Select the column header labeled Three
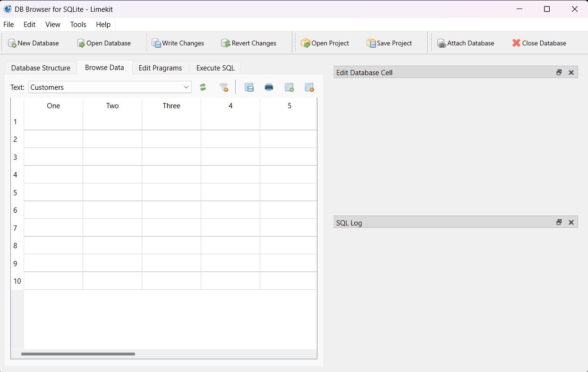Image resolution: width=588 pixels, height=372 pixels. 171,106
